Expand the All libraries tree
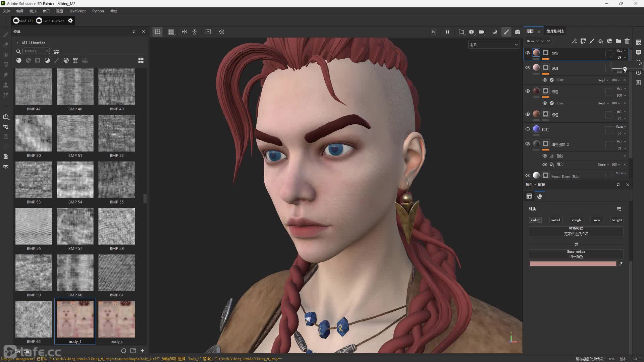 (x=17, y=43)
